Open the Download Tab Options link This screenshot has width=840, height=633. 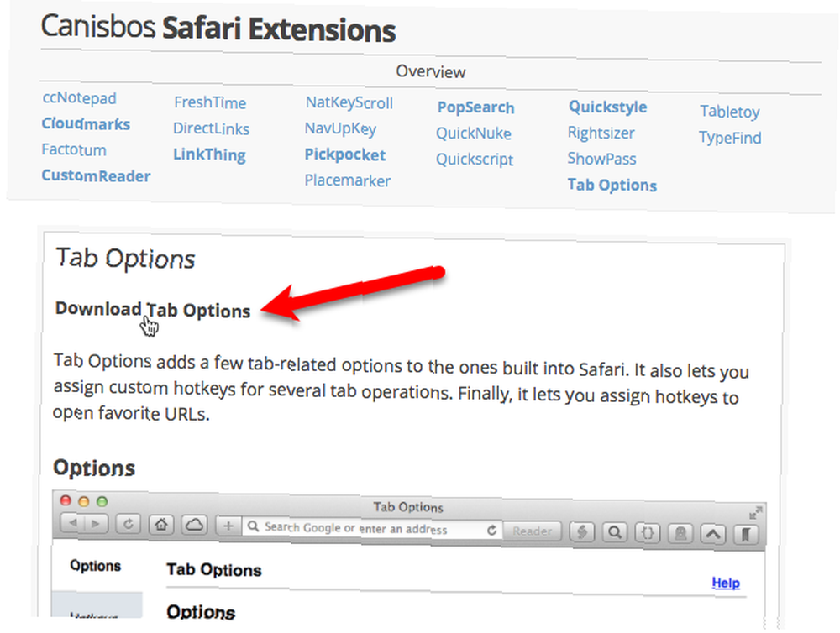pyautogui.click(x=153, y=310)
